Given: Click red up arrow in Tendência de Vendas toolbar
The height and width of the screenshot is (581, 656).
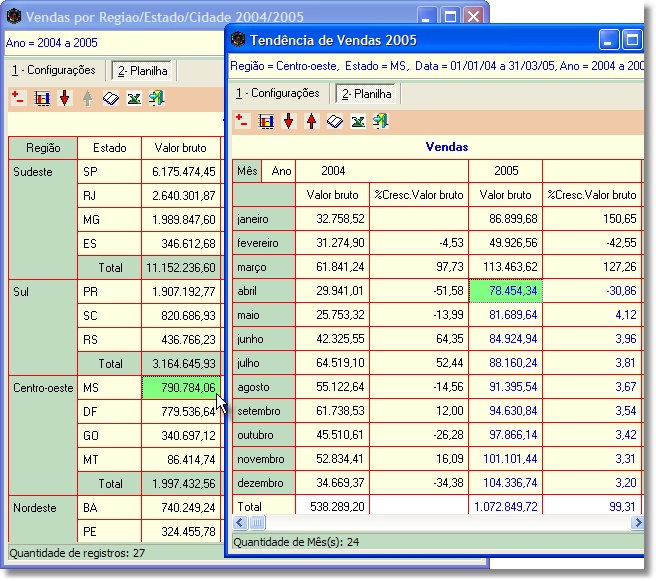Looking at the screenshot, I should point(311,121).
